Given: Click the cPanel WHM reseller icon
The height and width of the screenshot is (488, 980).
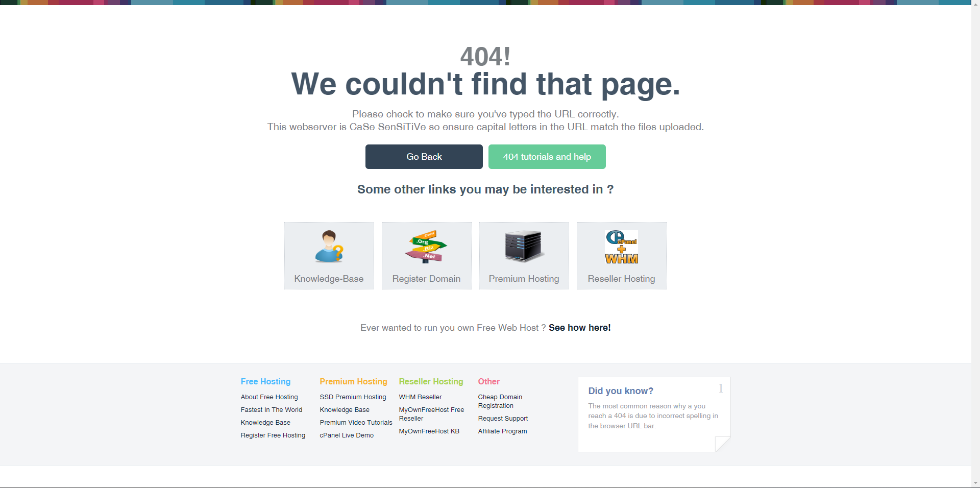Looking at the screenshot, I should [621, 247].
